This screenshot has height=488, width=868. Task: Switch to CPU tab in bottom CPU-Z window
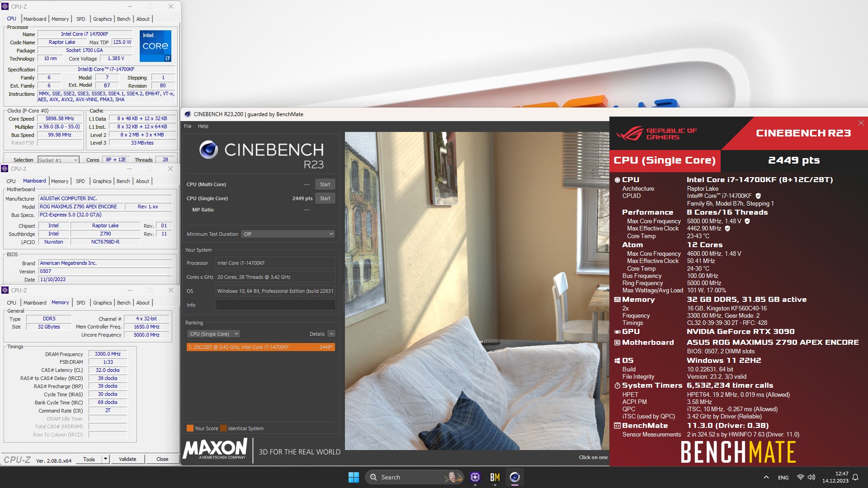[x=11, y=303]
